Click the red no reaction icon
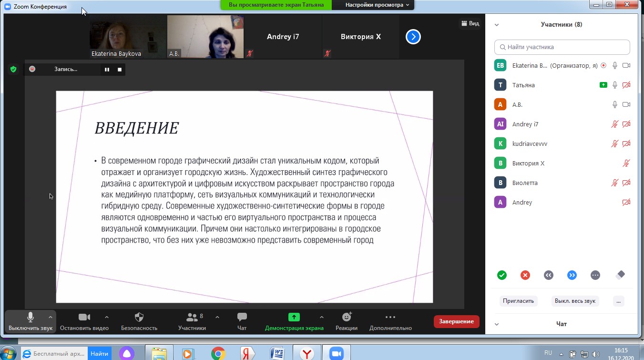The height and width of the screenshot is (360, 644). [525, 275]
